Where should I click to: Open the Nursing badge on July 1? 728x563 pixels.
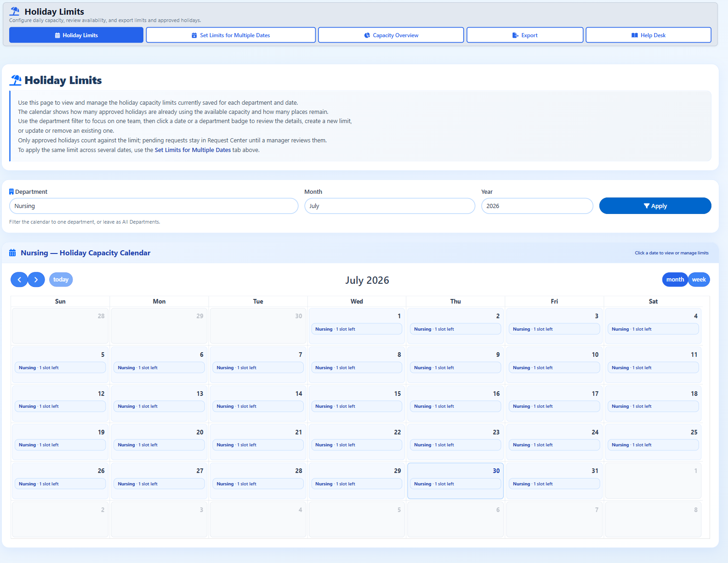(x=357, y=329)
